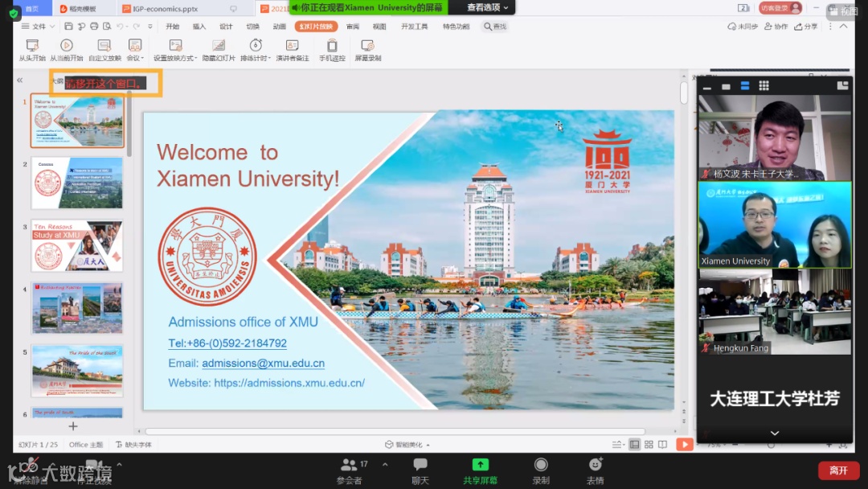868x489 pixels.
Task: Switch to the 动画 ribbon tab
Action: (279, 26)
